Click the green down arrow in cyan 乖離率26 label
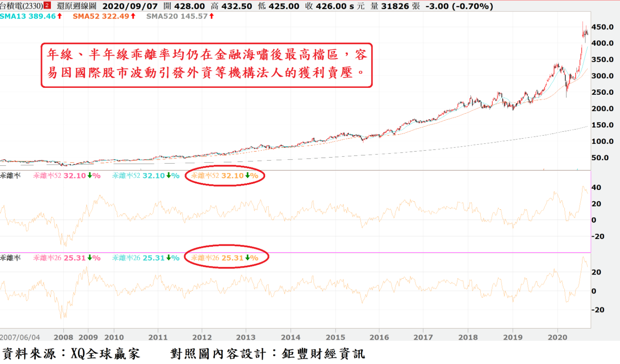The image size is (620, 364). (x=168, y=258)
